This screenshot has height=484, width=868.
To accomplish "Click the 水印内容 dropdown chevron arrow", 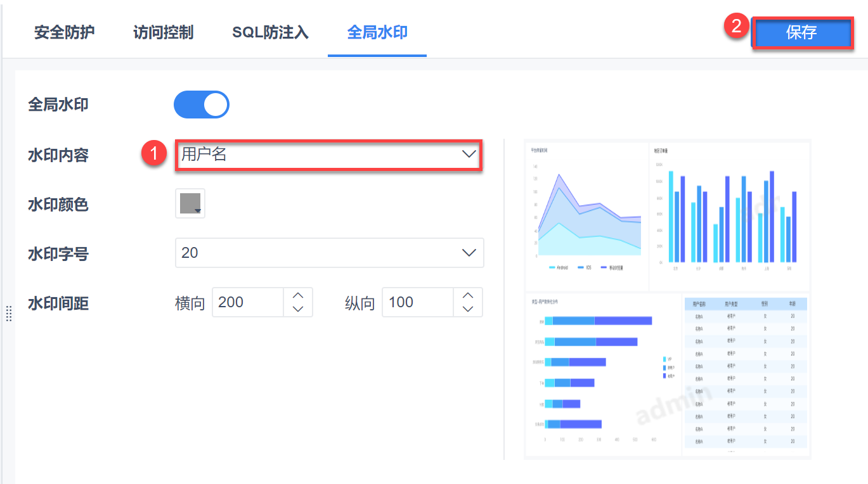I will coord(469,154).
